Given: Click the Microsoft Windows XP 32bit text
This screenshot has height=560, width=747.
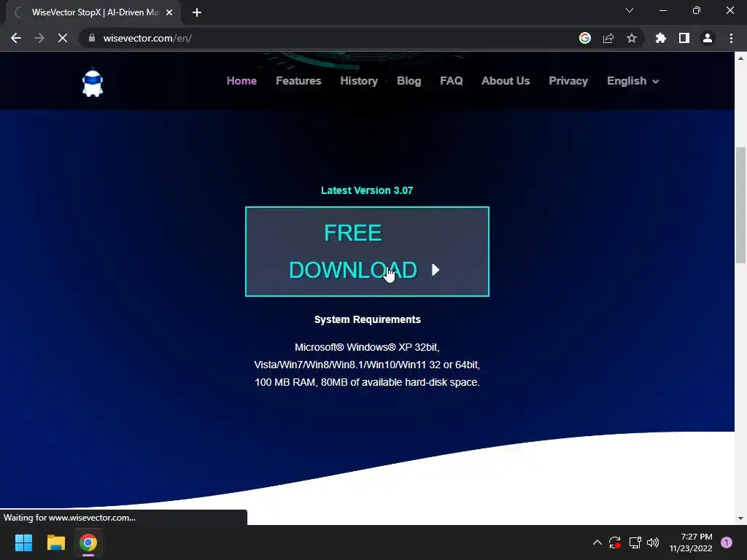Looking at the screenshot, I should 367,347.
